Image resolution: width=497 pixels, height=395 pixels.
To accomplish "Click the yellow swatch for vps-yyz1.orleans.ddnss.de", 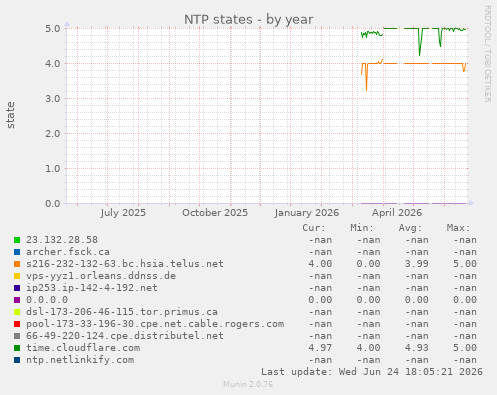I will (17, 276).
